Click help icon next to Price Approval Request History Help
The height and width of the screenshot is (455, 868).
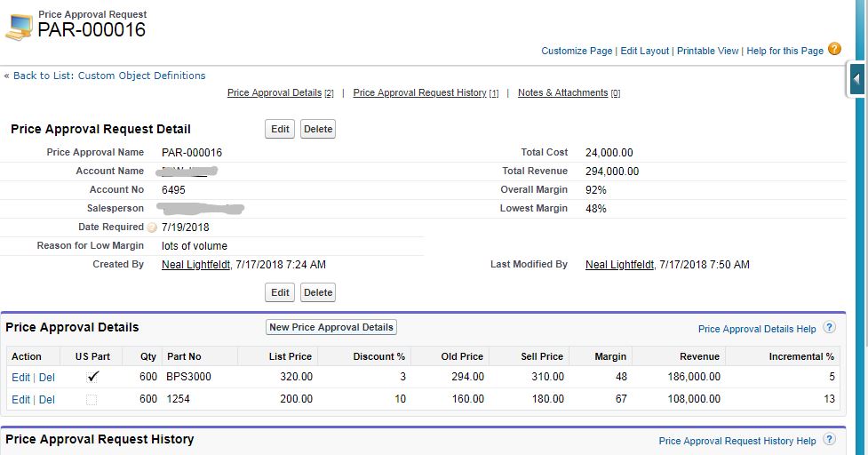click(829, 440)
